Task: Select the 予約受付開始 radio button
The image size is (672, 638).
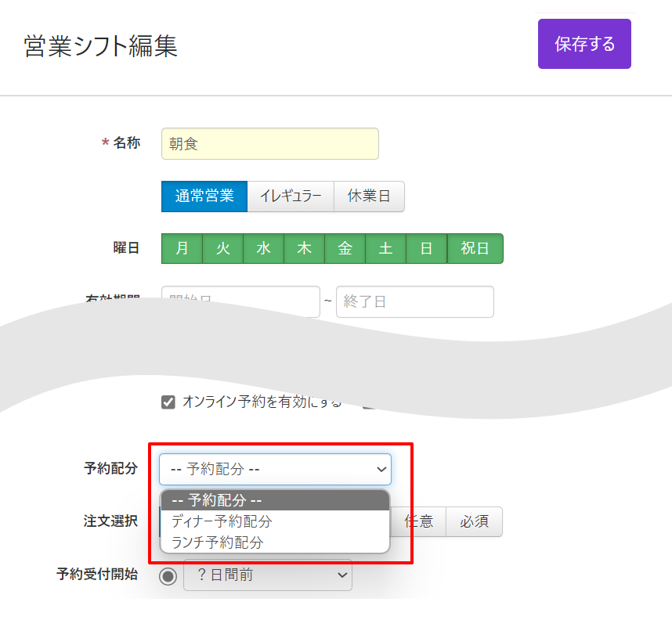Action: 168,575
